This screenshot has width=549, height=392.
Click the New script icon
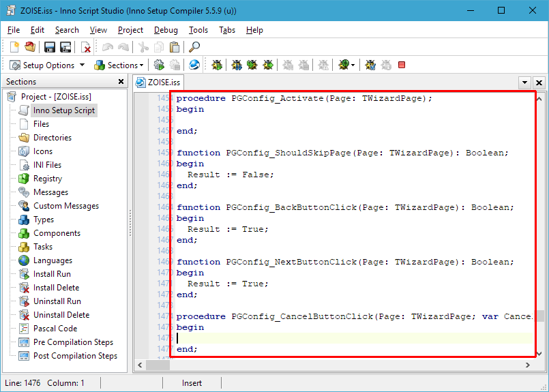[14, 47]
